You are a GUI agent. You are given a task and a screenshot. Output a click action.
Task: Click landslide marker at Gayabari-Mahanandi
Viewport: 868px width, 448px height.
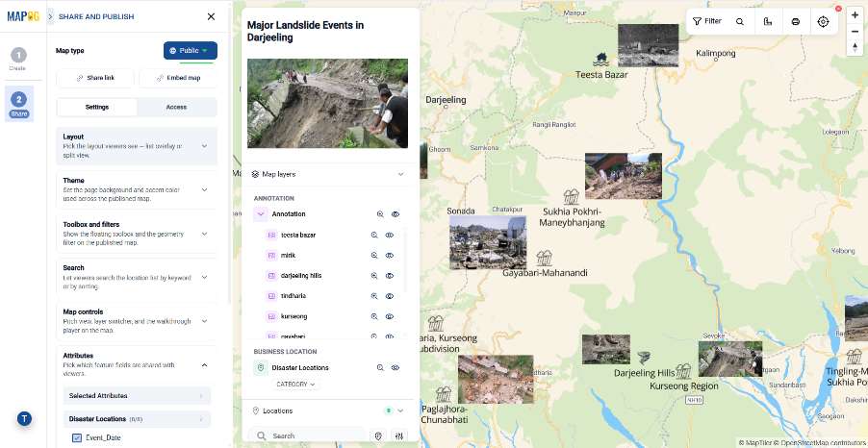(x=544, y=258)
